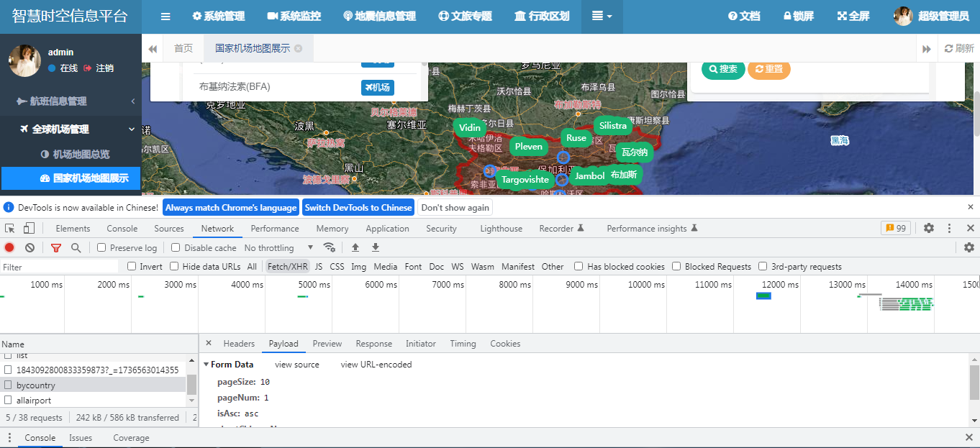Click the 机场 button for 布基纳法索(BFA)

pos(378,87)
